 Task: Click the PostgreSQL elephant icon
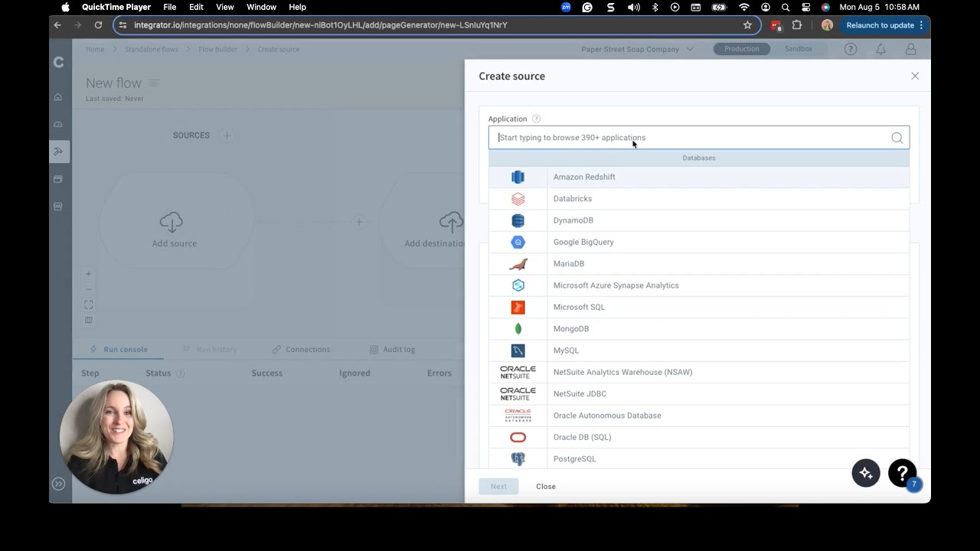(518, 459)
